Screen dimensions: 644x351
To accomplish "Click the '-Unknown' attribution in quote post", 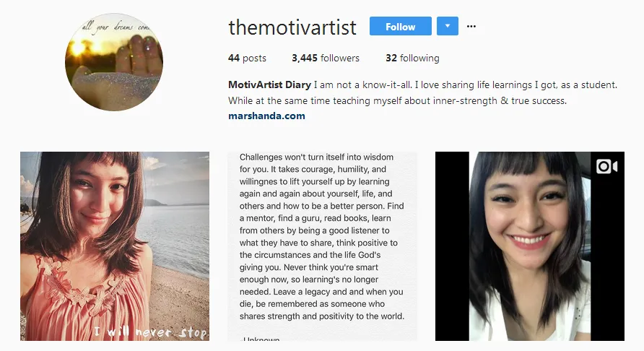I will (260, 339).
